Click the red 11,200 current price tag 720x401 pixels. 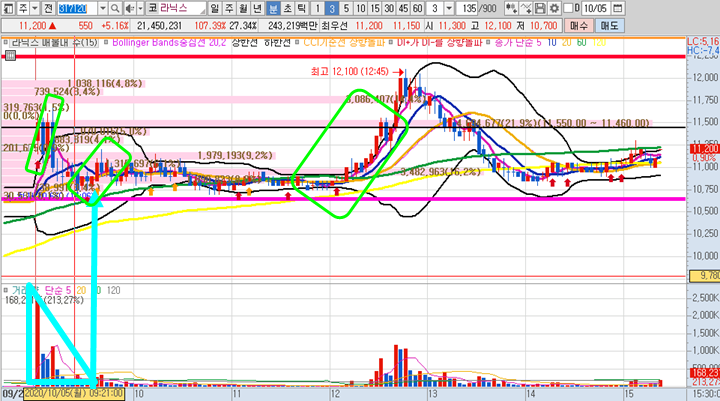coord(705,149)
